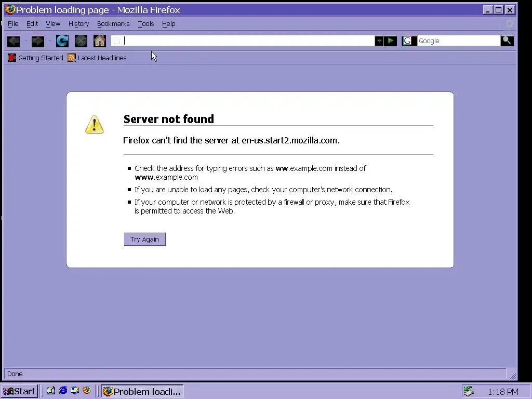Maximize the Firefox window
Image resolution: width=532 pixels, height=399 pixels.
click(498, 10)
